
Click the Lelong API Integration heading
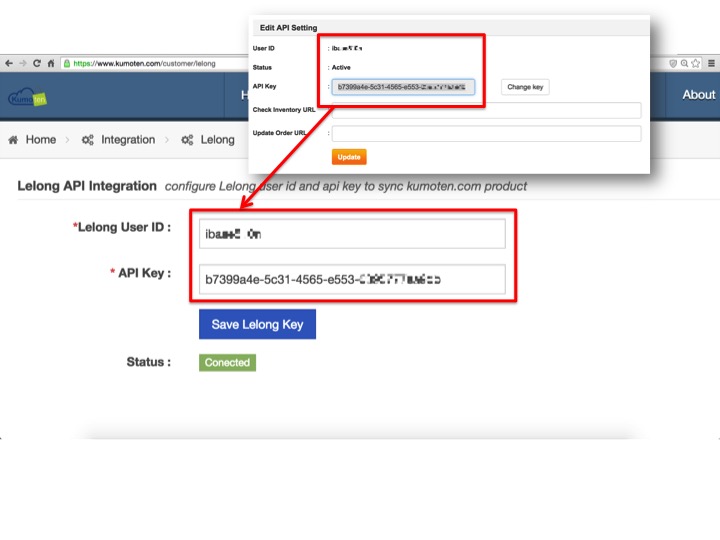[87, 186]
